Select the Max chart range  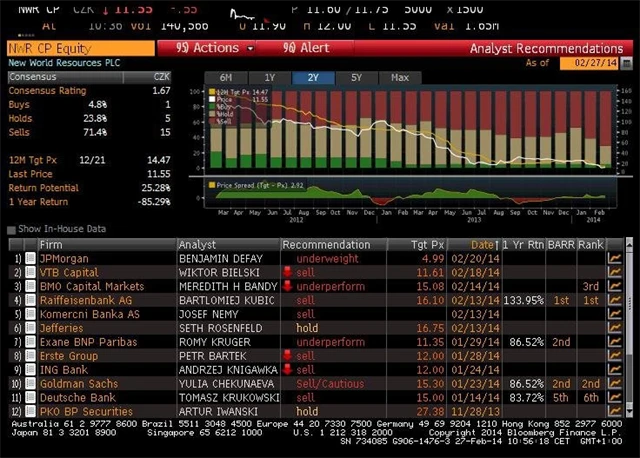click(x=400, y=77)
